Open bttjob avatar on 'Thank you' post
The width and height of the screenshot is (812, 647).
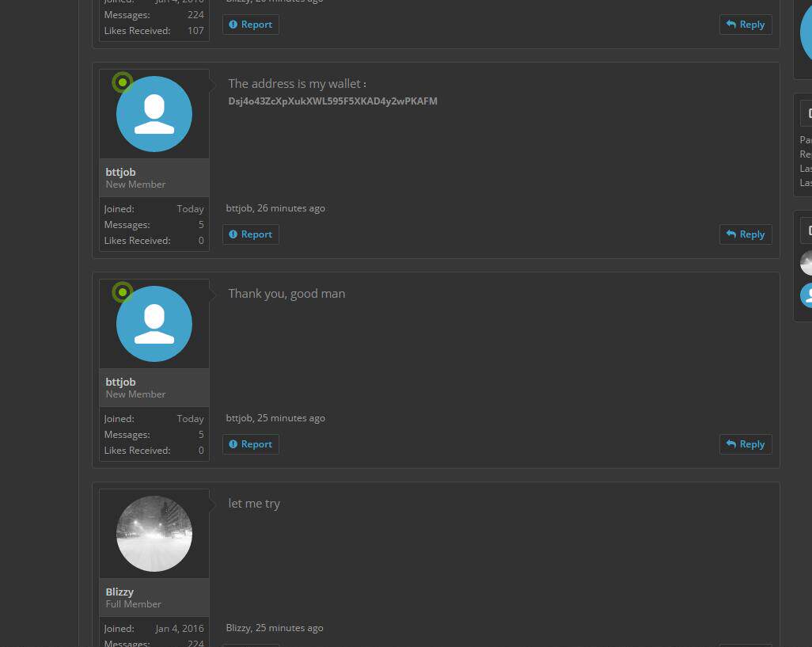(x=154, y=324)
